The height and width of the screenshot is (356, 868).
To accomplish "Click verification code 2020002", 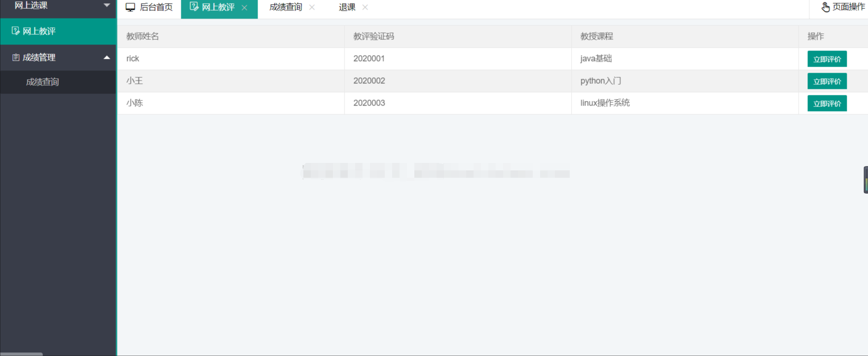I will click(369, 81).
